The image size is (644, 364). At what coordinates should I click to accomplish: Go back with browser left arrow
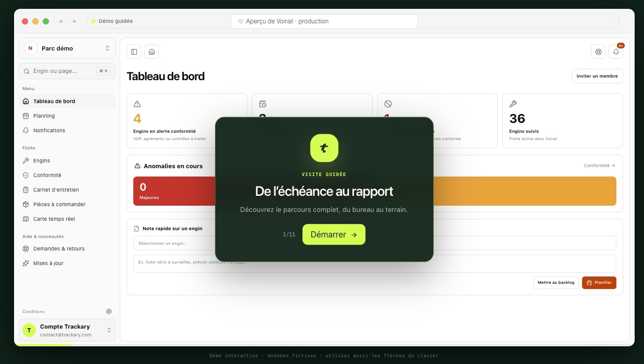point(61,21)
